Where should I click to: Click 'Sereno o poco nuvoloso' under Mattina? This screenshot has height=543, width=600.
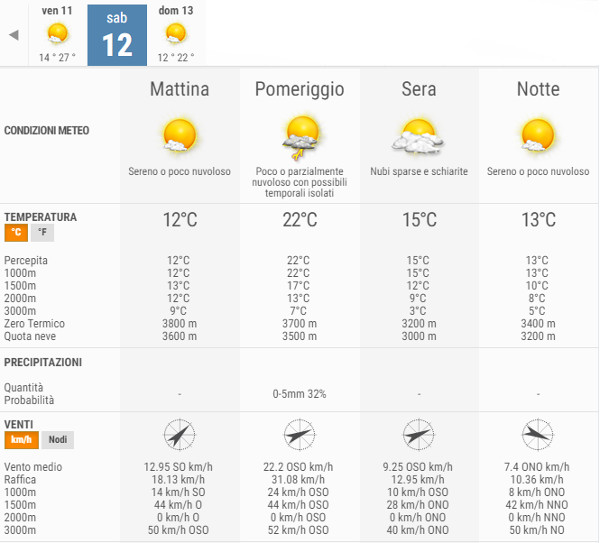(179, 171)
